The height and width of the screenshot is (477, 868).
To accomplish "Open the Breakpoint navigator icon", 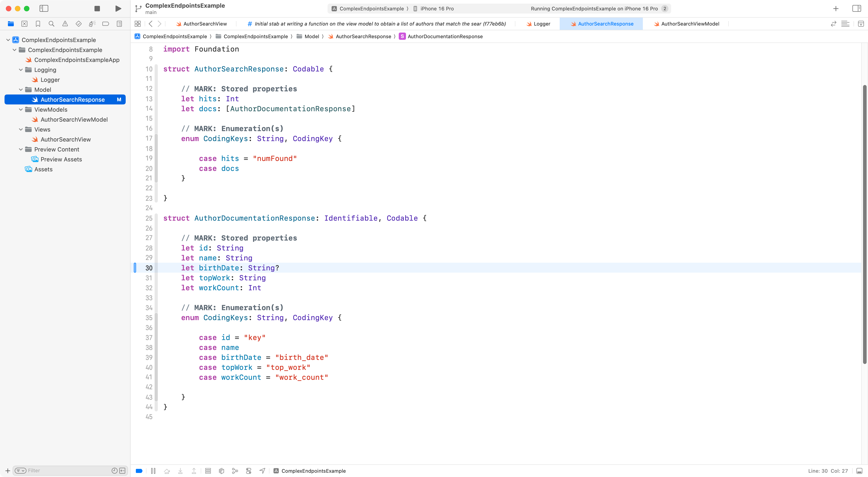I will (x=106, y=24).
